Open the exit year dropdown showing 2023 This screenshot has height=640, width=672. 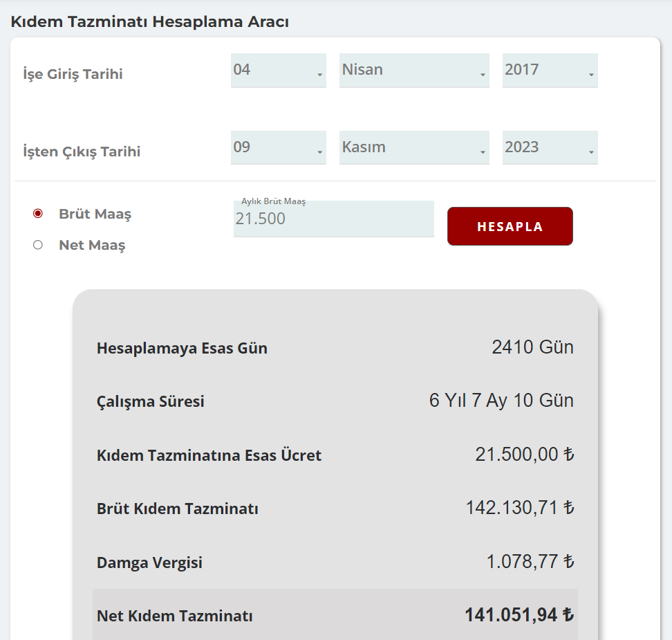point(550,147)
